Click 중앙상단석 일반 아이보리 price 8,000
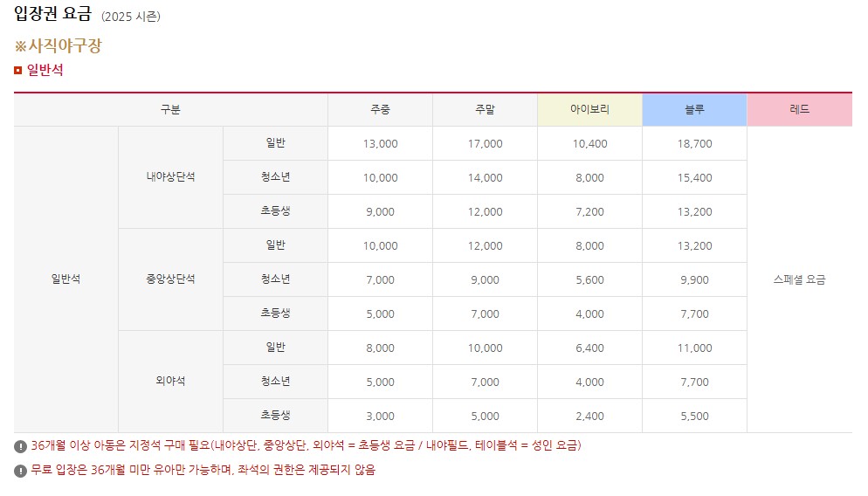Viewport: 868px width, 496px height. tap(589, 245)
